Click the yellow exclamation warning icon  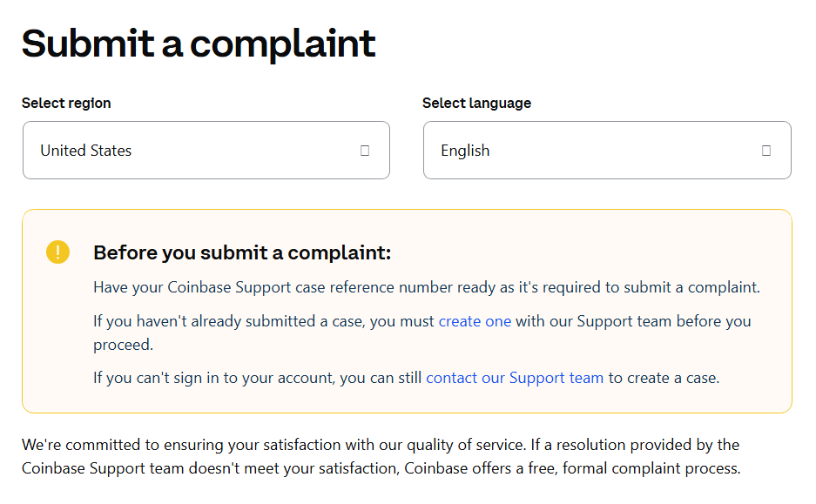57,252
